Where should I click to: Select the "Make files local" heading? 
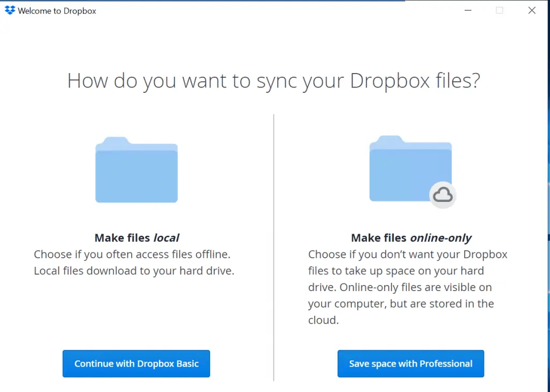(x=136, y=237)
